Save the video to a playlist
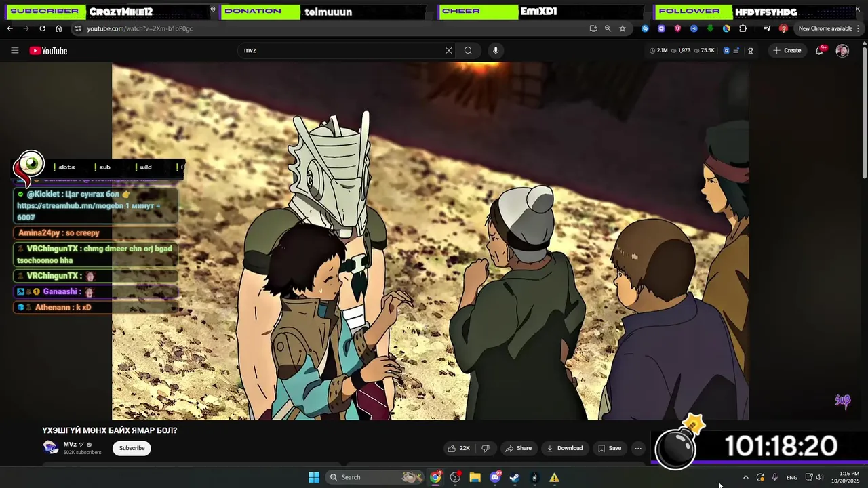This screenshot has width=868, height=488. [610, 448]
